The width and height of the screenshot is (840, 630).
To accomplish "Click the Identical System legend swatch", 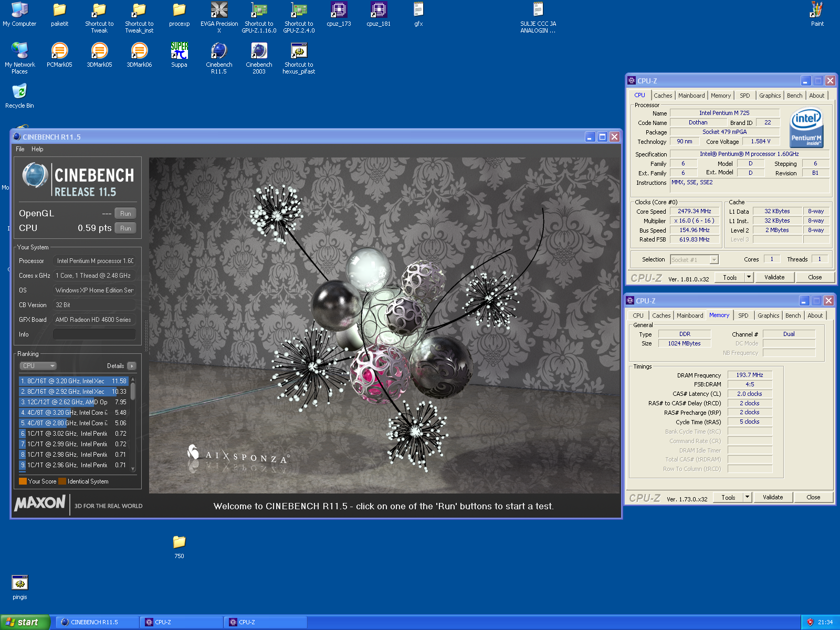I will click(62, 481).
